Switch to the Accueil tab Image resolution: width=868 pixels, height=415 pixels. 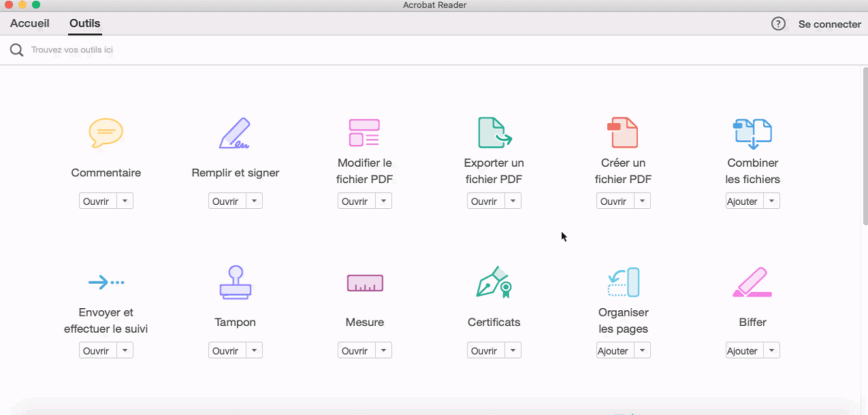[30, 23]
